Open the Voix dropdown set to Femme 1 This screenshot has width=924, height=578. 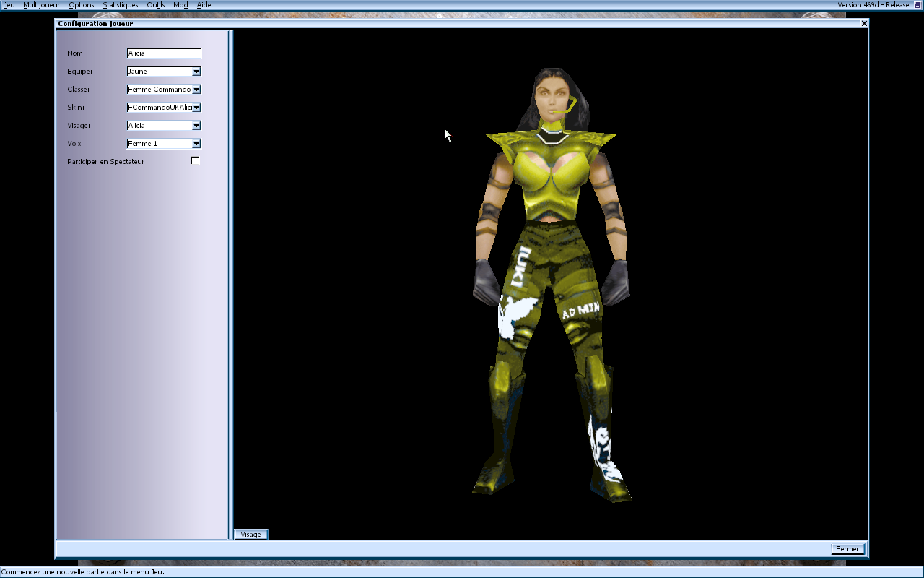point(164,144)
